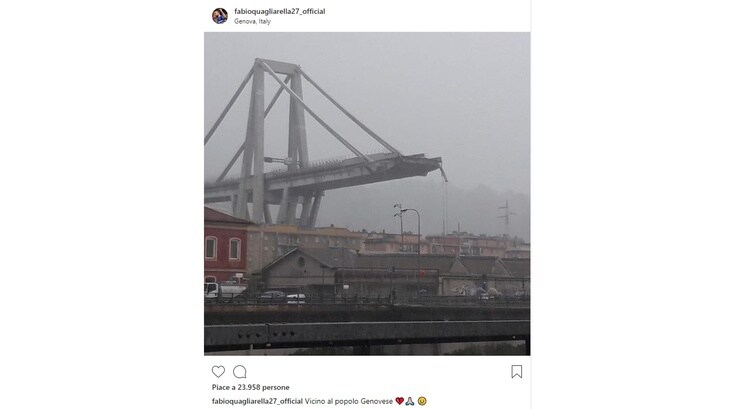Click the red building in the photo
This screenshot has height=409, width=736.
(225, 245)
